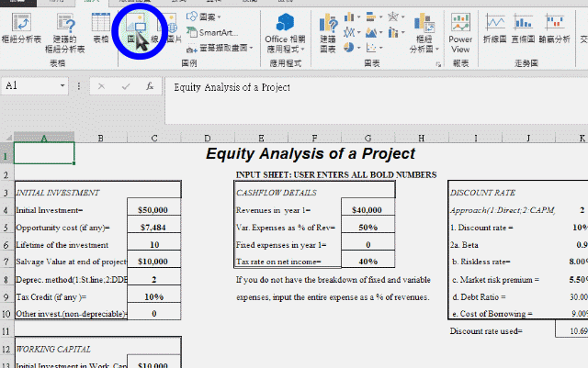
Task: Insert Win/Loss sparkline (輸贏分析)
Action: 554,28
